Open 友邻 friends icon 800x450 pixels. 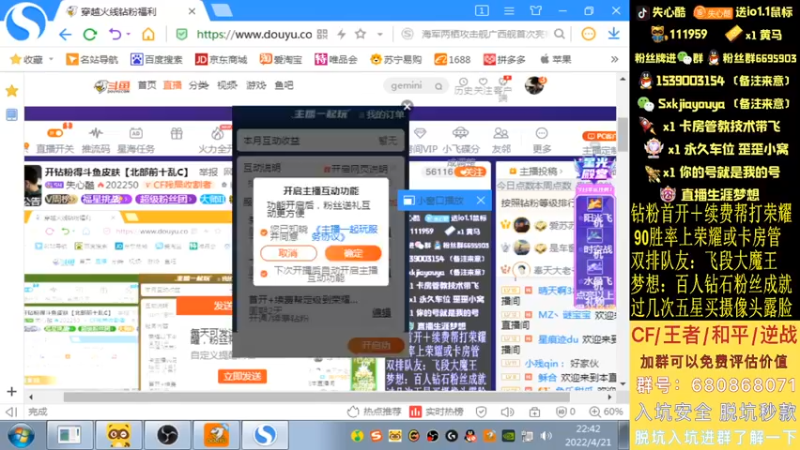click(501, 140)
